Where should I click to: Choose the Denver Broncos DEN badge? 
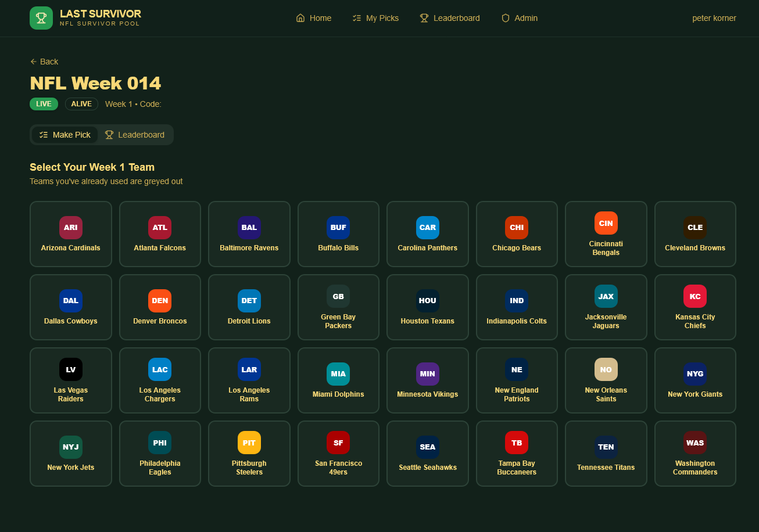pos(160,301)
